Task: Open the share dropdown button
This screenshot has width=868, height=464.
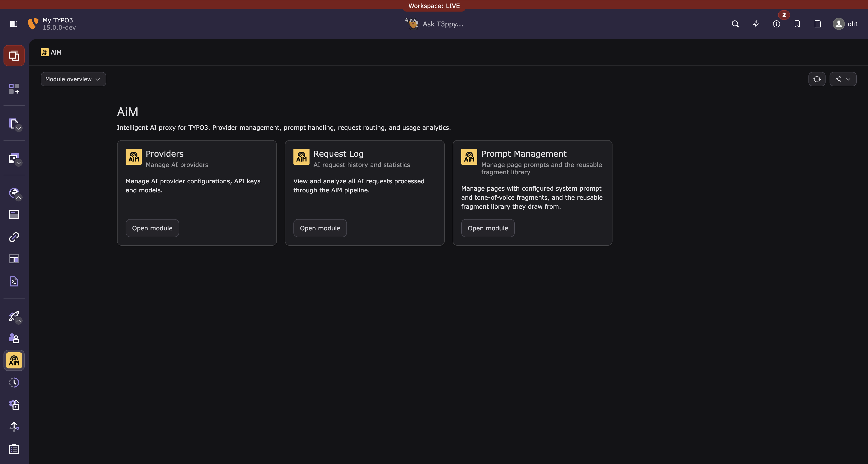Action: (843, 79)
